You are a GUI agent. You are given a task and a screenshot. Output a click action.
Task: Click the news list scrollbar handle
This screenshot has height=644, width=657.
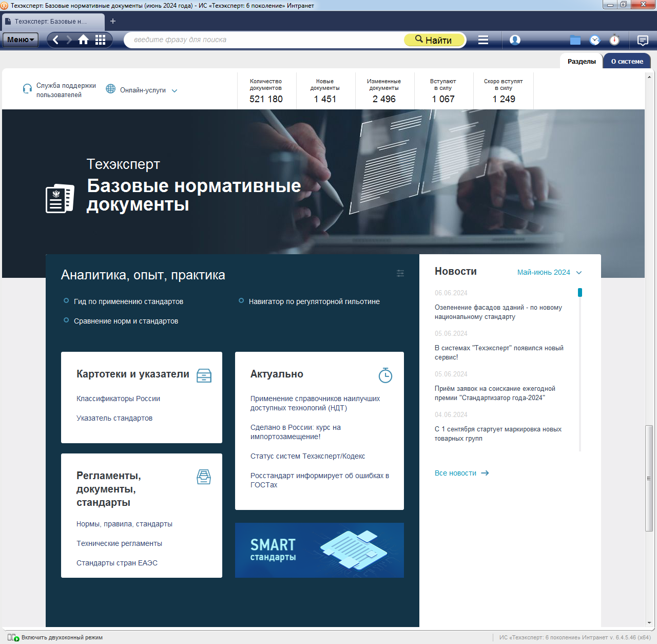point(580,292)
